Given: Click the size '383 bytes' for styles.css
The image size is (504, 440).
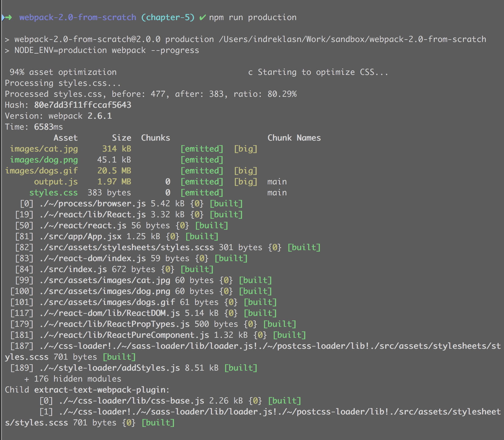Looking at the screenshot, I should point(109,193).
